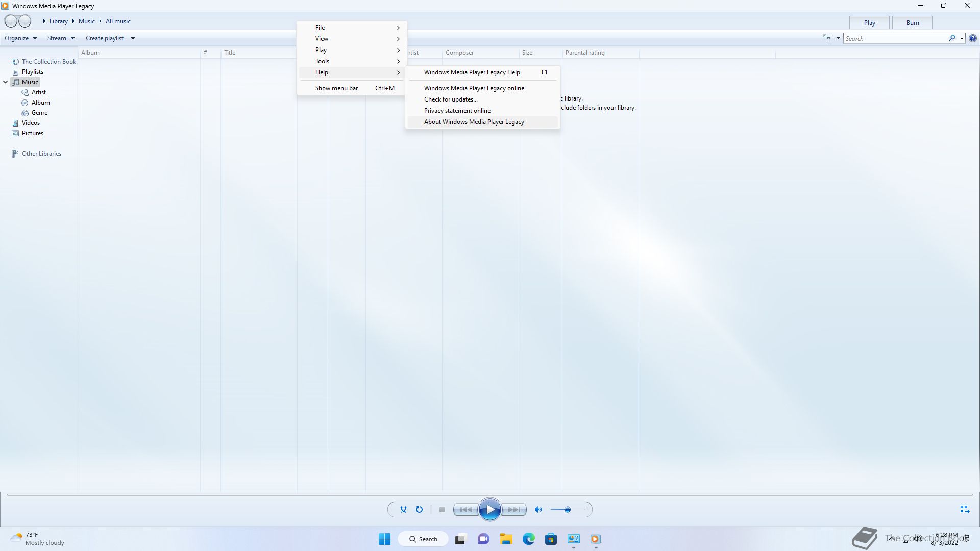The image size is (980, 551).
Task: Select Help in the context menu
Action: [x=352, y=72]
